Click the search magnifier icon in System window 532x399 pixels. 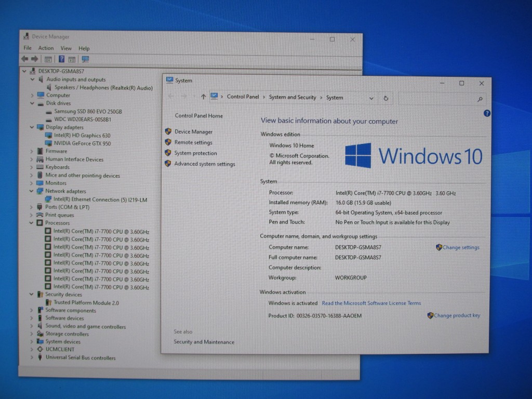click(x=480, y=99)
